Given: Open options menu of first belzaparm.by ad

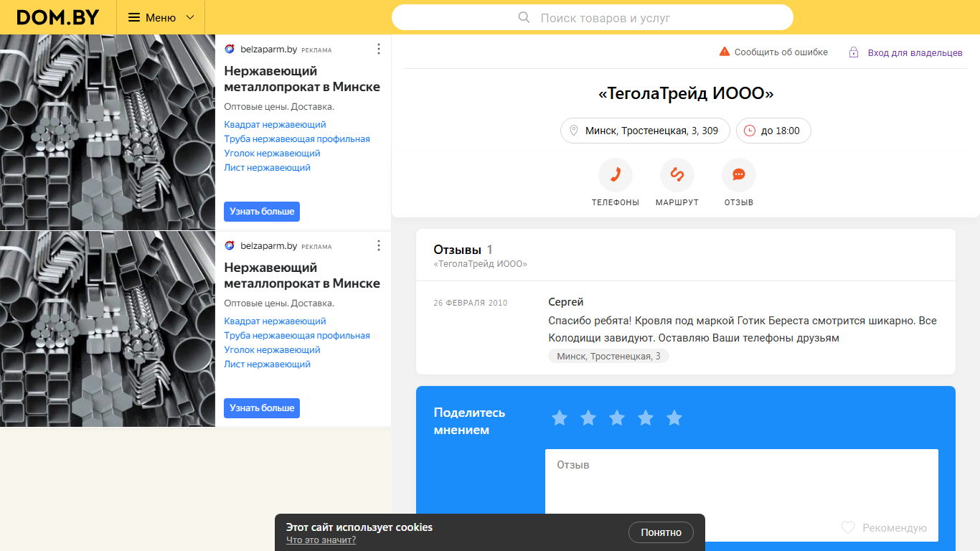Looking at the screenshot, I should click(x=379, y=49).
